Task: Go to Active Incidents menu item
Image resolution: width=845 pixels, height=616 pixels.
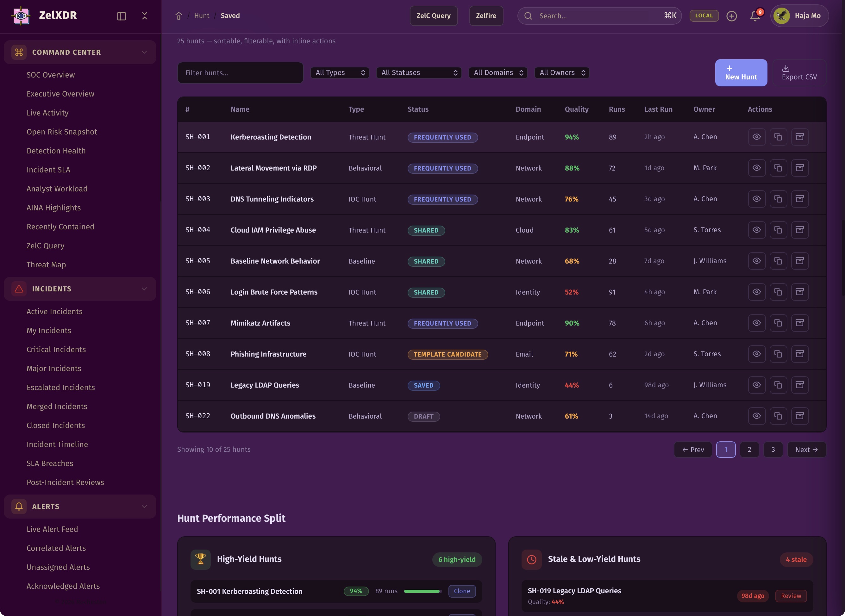Action: pyautogui.click(x=54, y=311)
